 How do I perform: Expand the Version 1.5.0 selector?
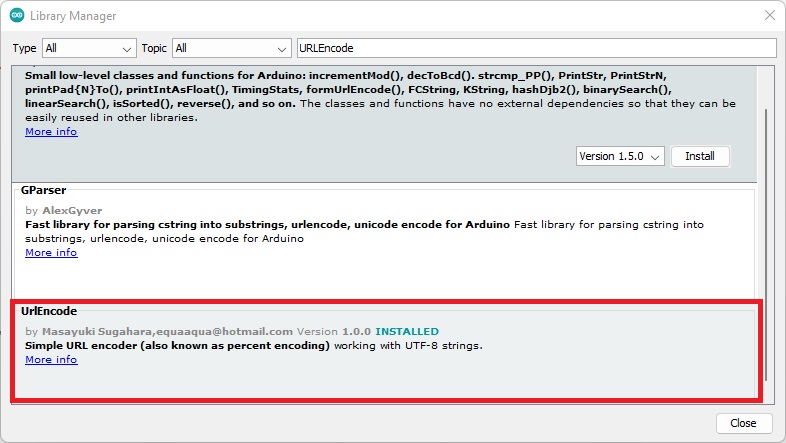pos(620,157)
